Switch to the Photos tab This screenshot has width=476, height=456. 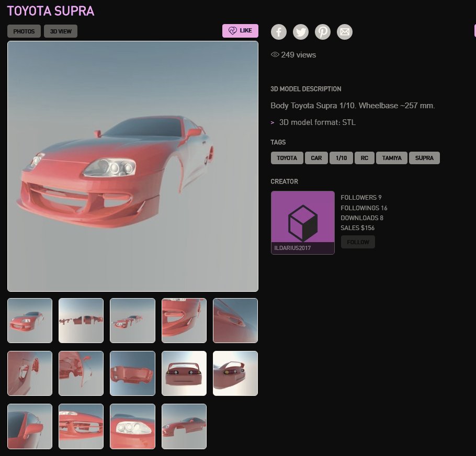(24, 31)
